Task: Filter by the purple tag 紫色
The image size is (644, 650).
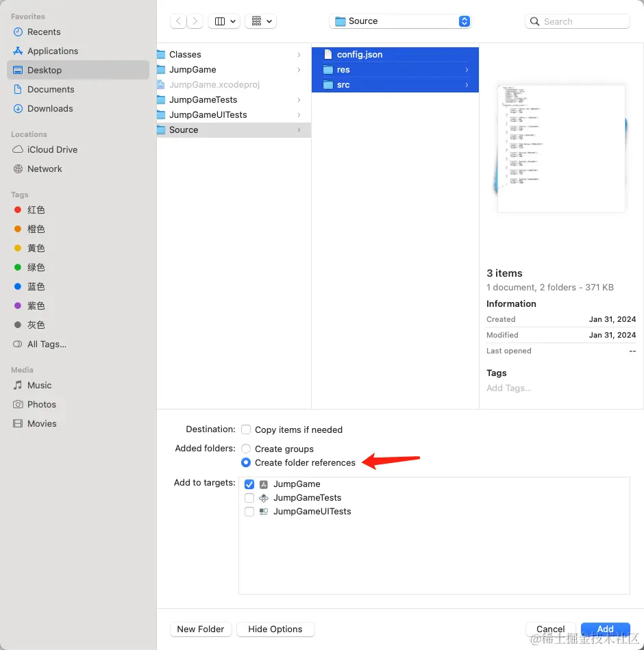Action: [78, 306]
